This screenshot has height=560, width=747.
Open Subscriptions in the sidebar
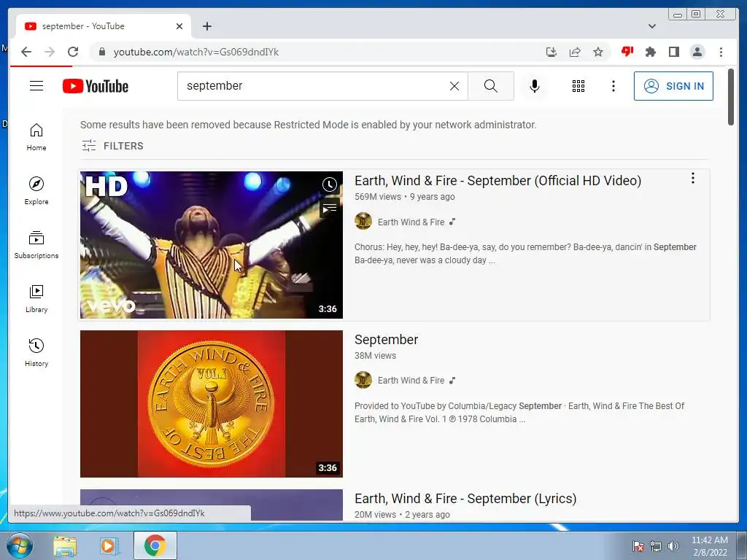(x=36, y=245)
